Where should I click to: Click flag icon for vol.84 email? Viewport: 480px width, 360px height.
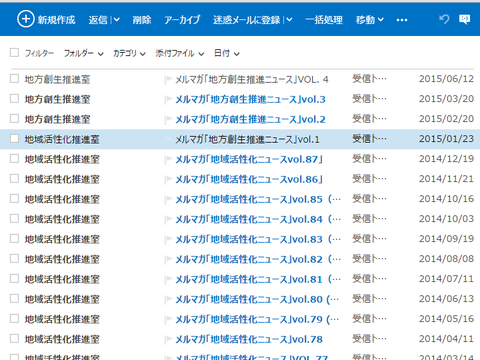(169, 219)
